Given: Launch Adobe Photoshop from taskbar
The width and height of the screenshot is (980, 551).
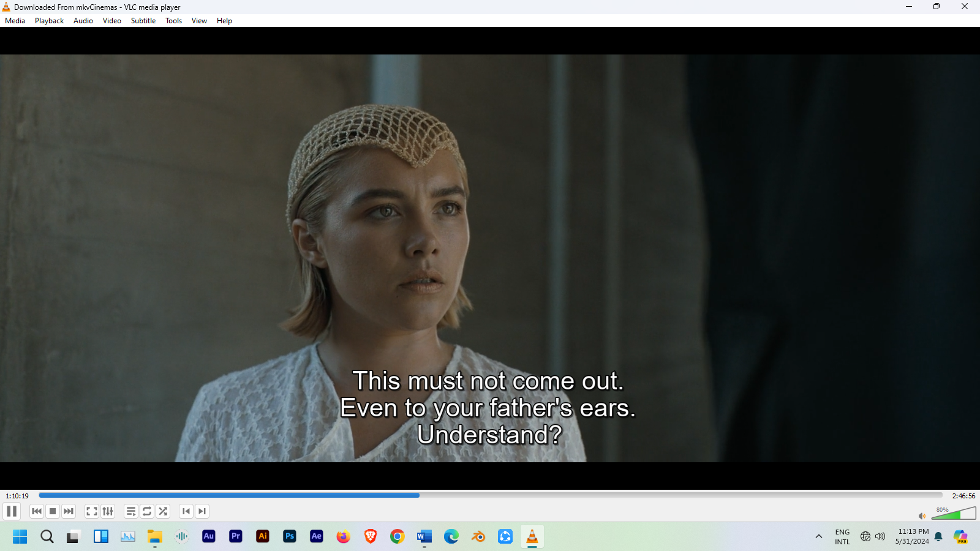Looking at the screenshot, I should 290,536.
